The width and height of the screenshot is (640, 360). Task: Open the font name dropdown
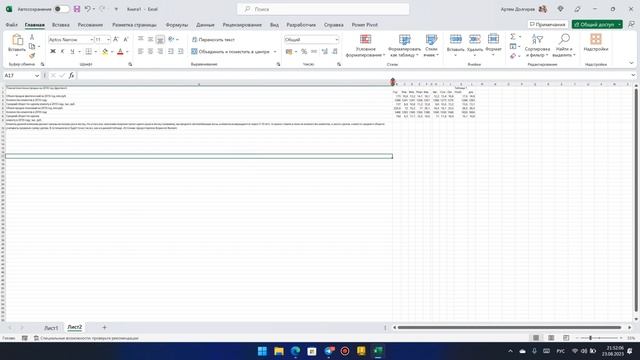[91, 40]
